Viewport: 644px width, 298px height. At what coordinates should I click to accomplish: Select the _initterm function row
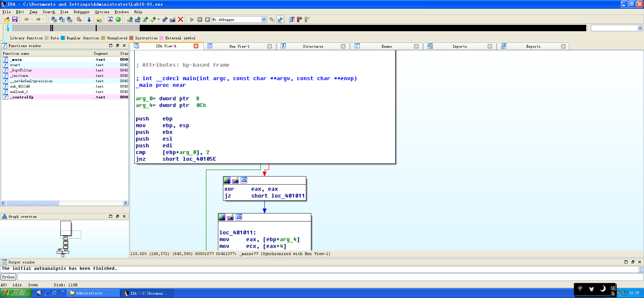pos(65,76)
